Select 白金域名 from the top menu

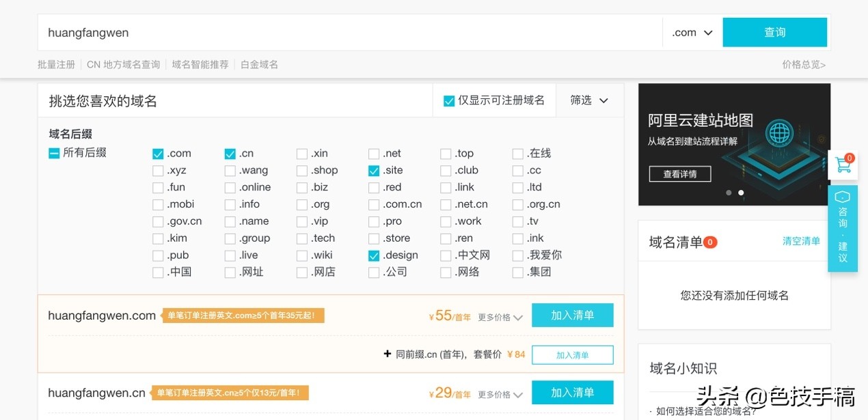[x=258, y=64]
